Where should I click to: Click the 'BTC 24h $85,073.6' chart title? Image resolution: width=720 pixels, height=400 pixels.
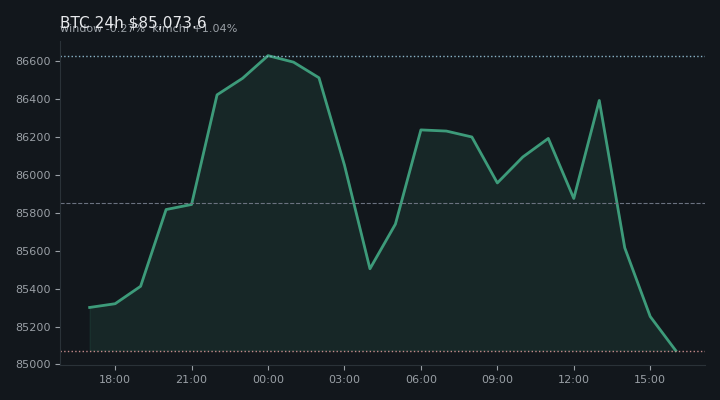pos(133,22)
